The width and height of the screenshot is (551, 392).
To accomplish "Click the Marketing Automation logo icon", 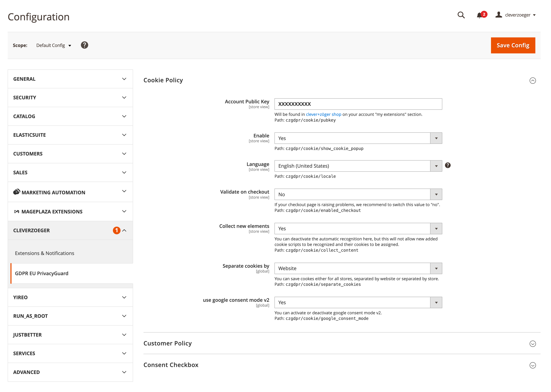I will point(17,192).
